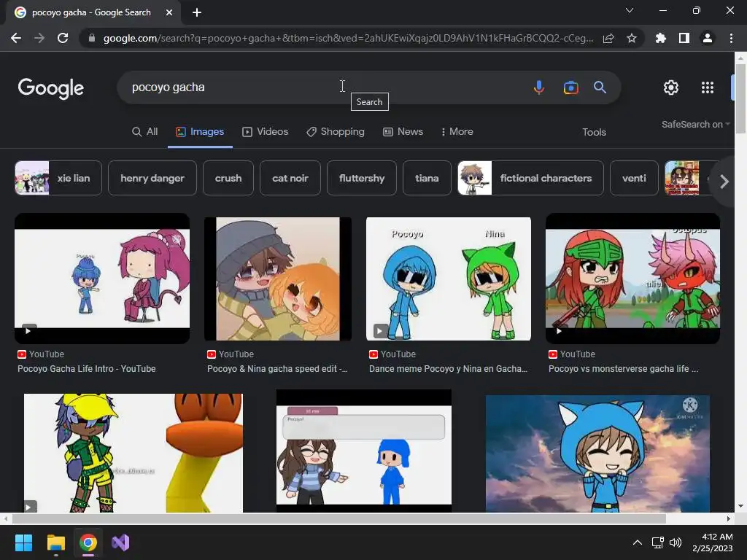
Task: Open Dance meme Pocoyo y Nina thumbnail
Action: pyautogui.click(x=449, y=279)
